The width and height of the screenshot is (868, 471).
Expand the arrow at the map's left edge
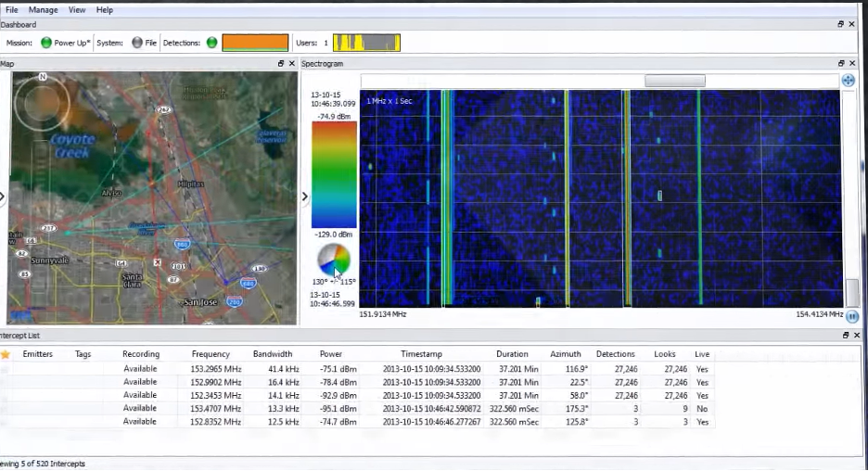3,197
